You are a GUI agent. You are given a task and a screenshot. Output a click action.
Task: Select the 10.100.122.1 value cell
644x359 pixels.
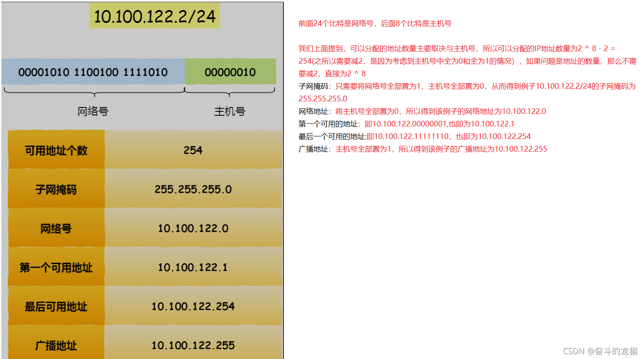(x=193, y=267)
